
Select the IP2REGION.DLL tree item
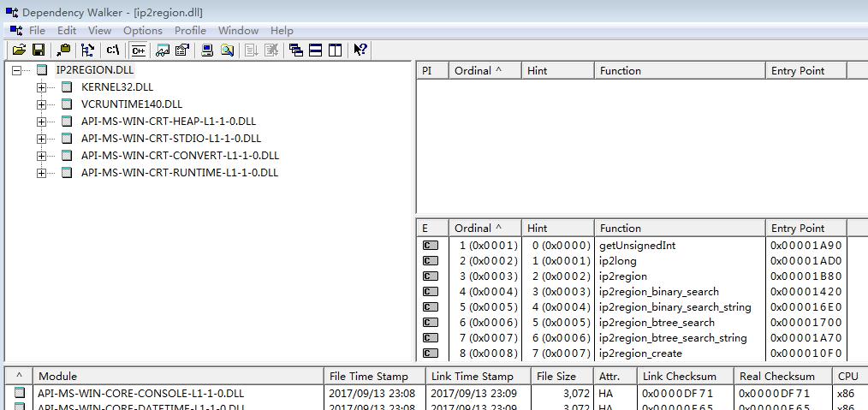tap(95, 70)
